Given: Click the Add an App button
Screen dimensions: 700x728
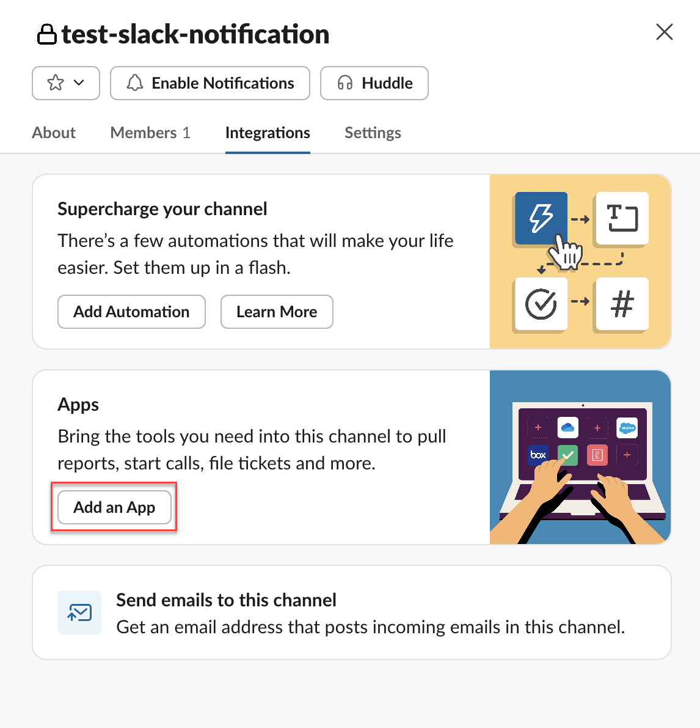Looking at the screenshot, I should (114, 507).
